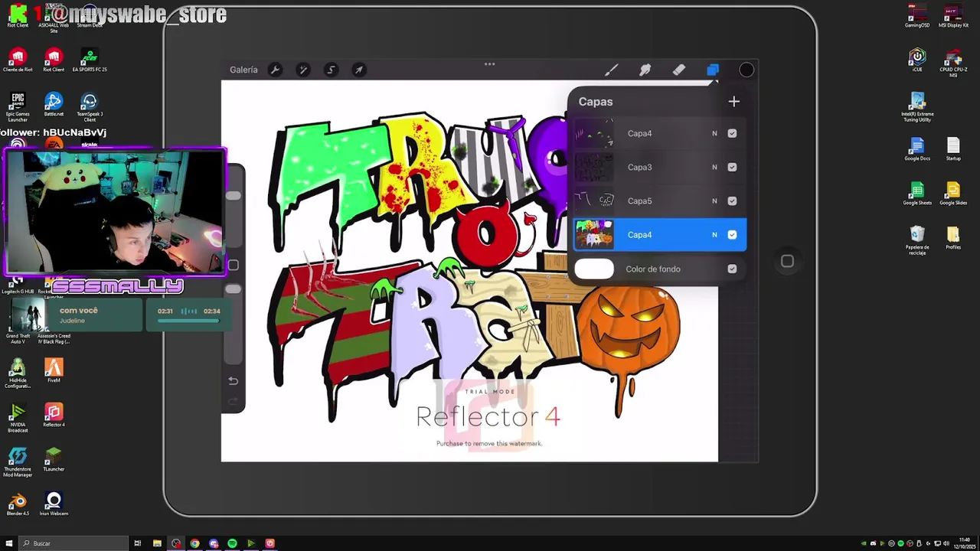Open blend mode N on Capa3
Screen dimensions: 980x551
(x=714, y=167)
